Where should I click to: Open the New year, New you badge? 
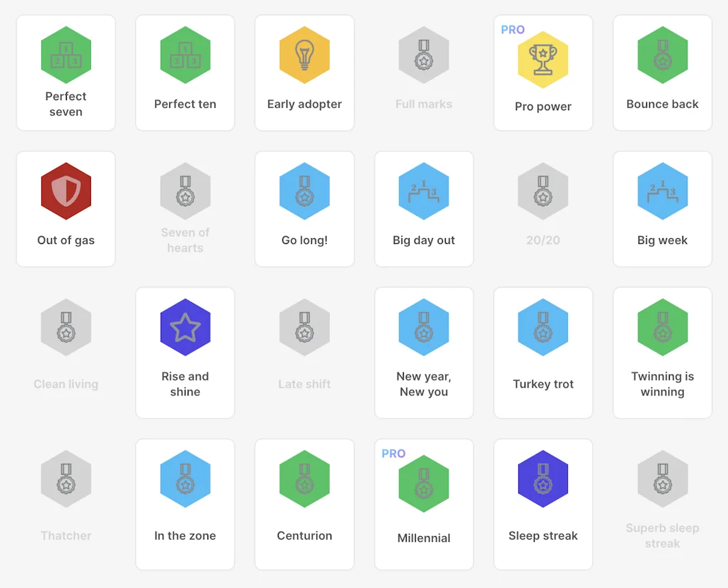[424, 353]
